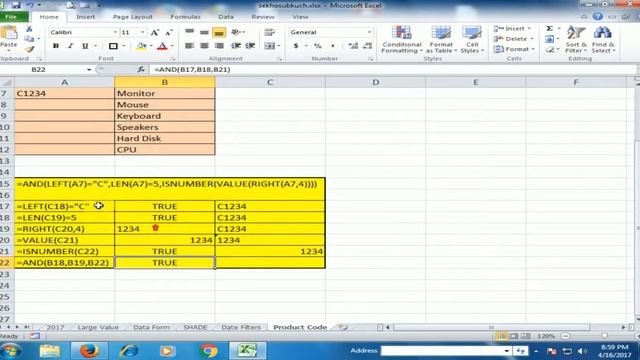Click the Insert cells button
Viewport: 640px width, 360px height.
coord(510,29)
